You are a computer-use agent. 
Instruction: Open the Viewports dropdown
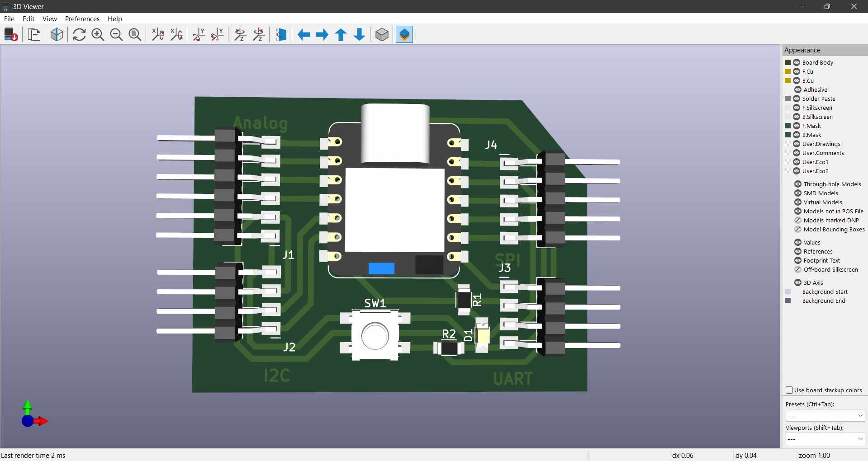825,439
